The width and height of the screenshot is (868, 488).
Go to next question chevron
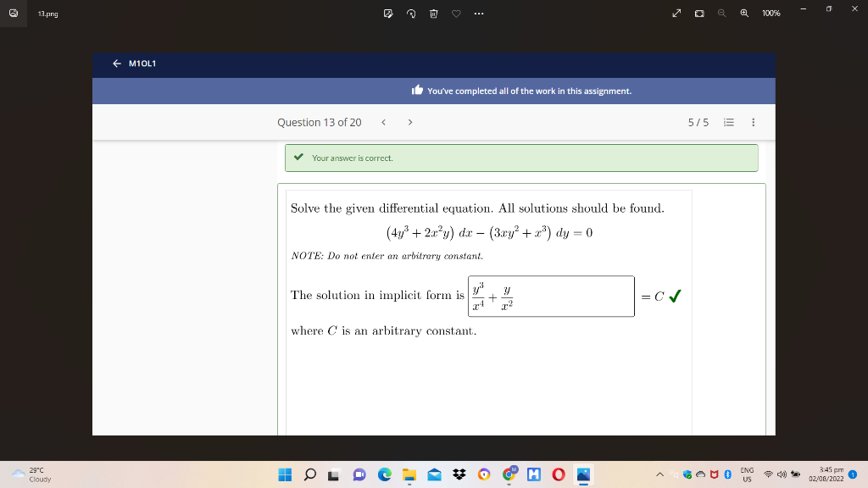pos(410,122)
